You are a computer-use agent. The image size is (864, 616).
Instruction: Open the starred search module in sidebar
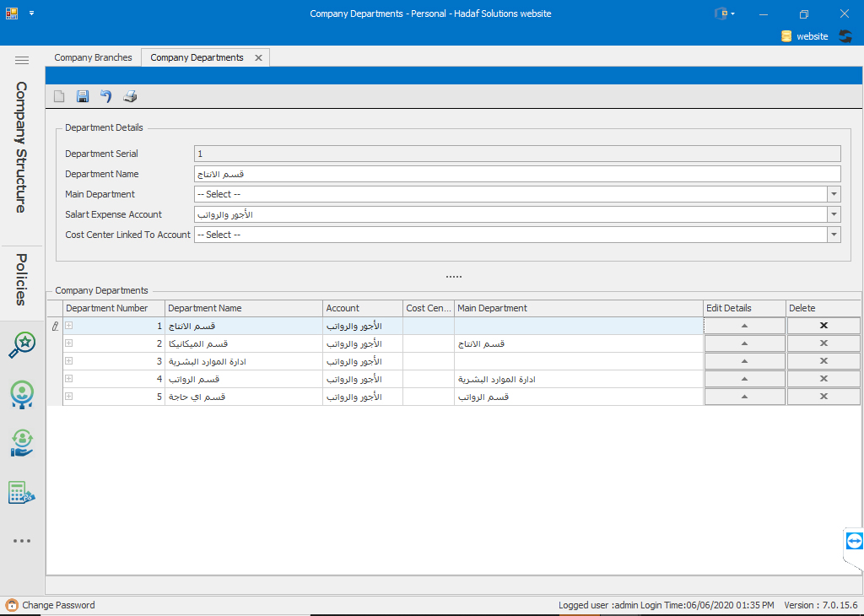tap(22, 344)
